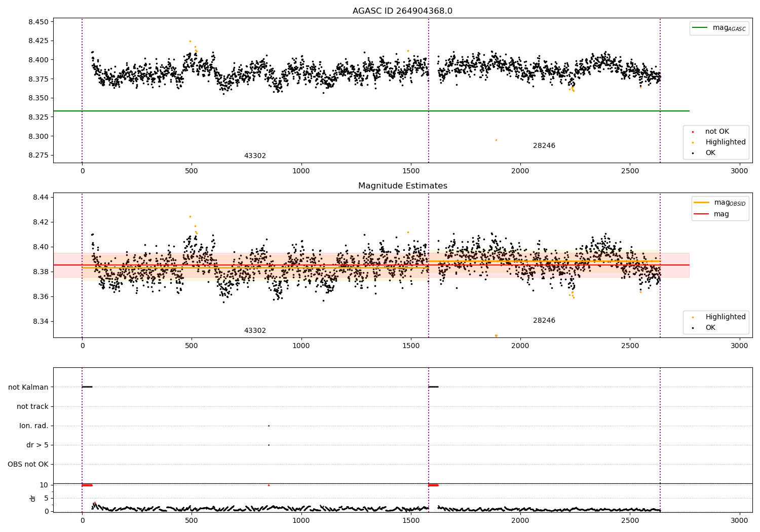This screenshot has height=532, width=760.
Task: Click the 8.34 y-axis tick label
Action: (40, 321)
